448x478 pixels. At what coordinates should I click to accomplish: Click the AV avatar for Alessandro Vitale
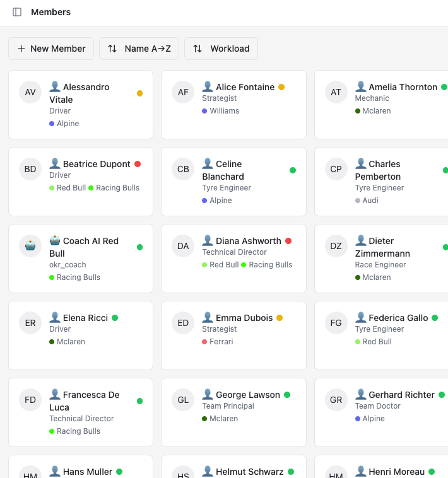(x=30, y=92)
